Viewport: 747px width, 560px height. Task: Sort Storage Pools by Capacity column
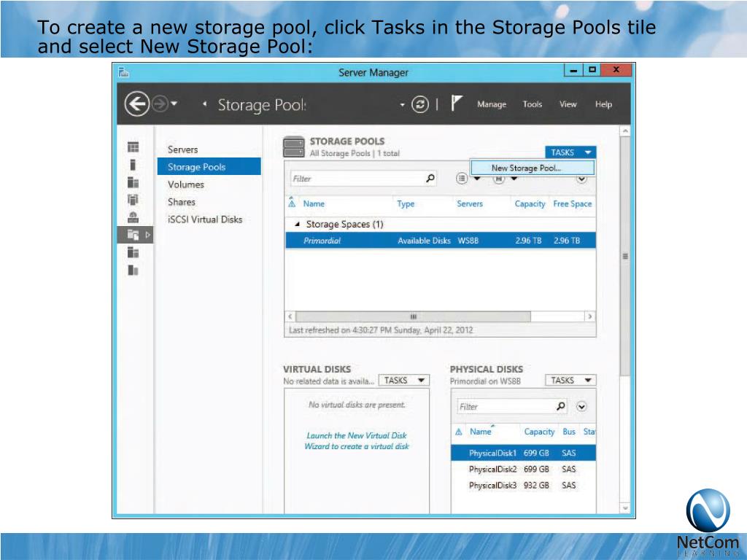coord(530,204)
